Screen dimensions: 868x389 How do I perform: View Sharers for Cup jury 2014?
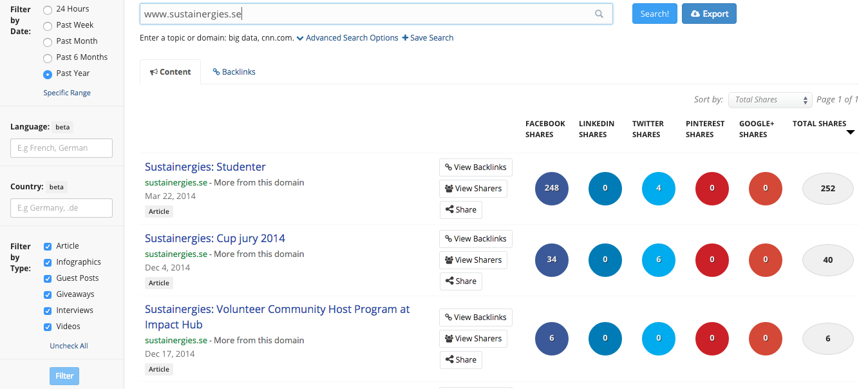pyautogui.click(x=473, y=260)
